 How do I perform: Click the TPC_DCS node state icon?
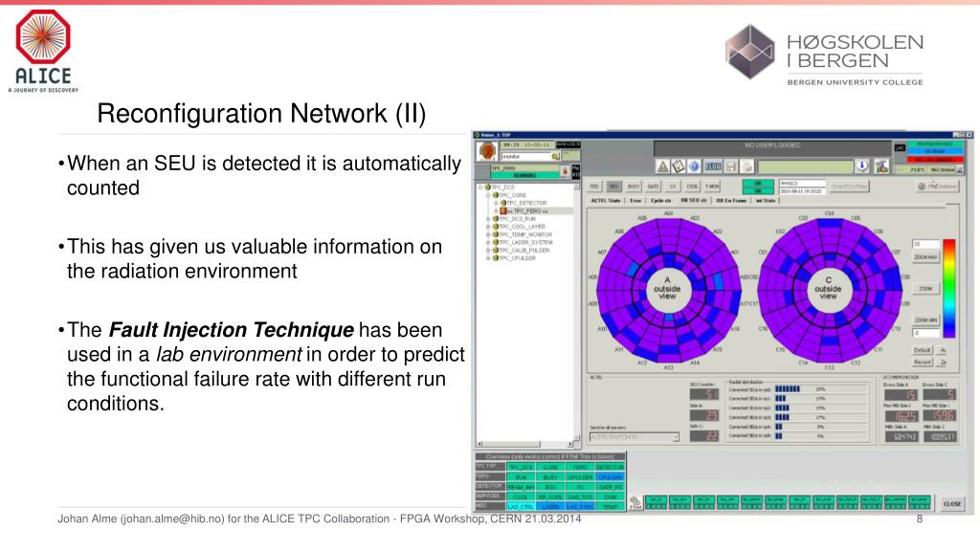click(488, 187)
